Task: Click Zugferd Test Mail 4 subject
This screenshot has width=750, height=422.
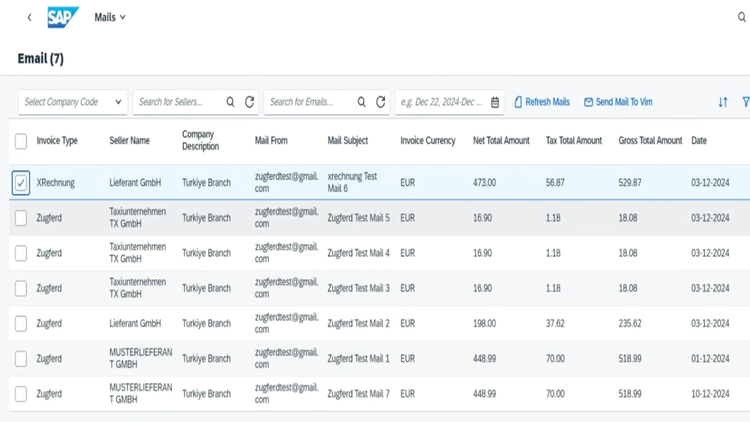Action: [358, 253]
